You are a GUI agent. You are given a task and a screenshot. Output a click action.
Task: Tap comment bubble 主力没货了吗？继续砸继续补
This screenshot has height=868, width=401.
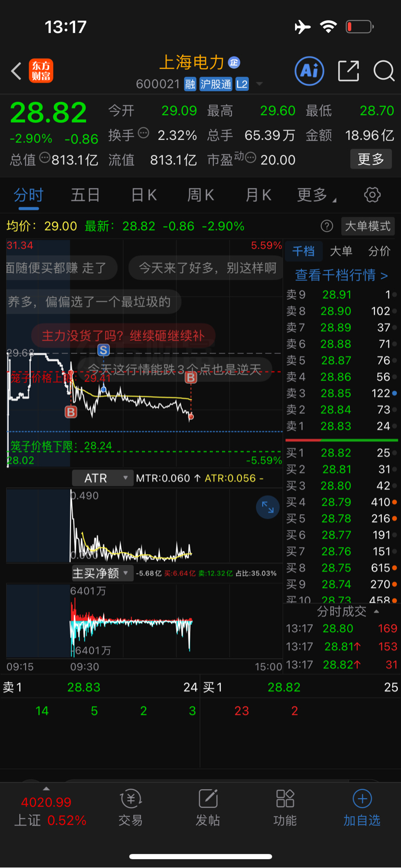pos(123,336)
